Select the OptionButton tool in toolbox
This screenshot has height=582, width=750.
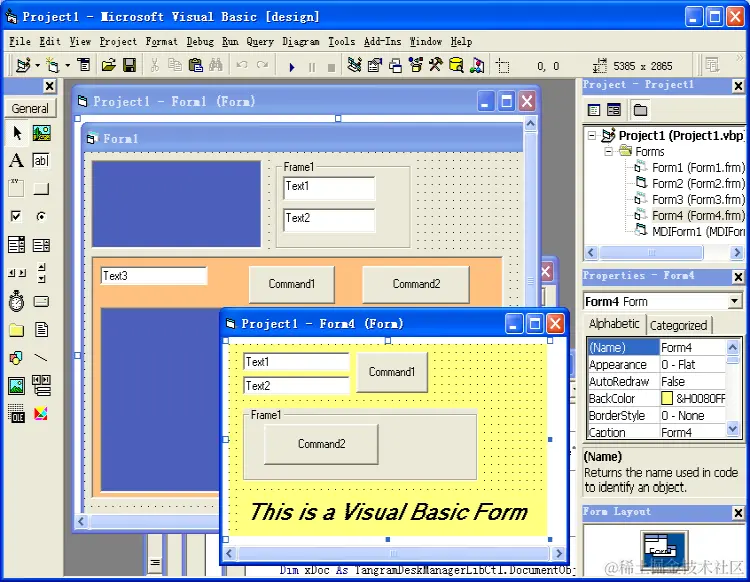(42, 217)
